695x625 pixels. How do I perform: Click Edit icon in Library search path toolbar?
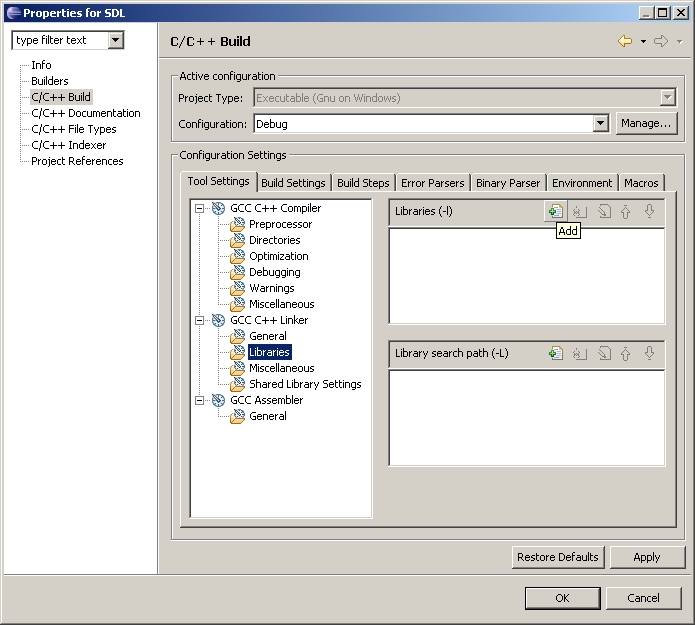coord(603,353)
